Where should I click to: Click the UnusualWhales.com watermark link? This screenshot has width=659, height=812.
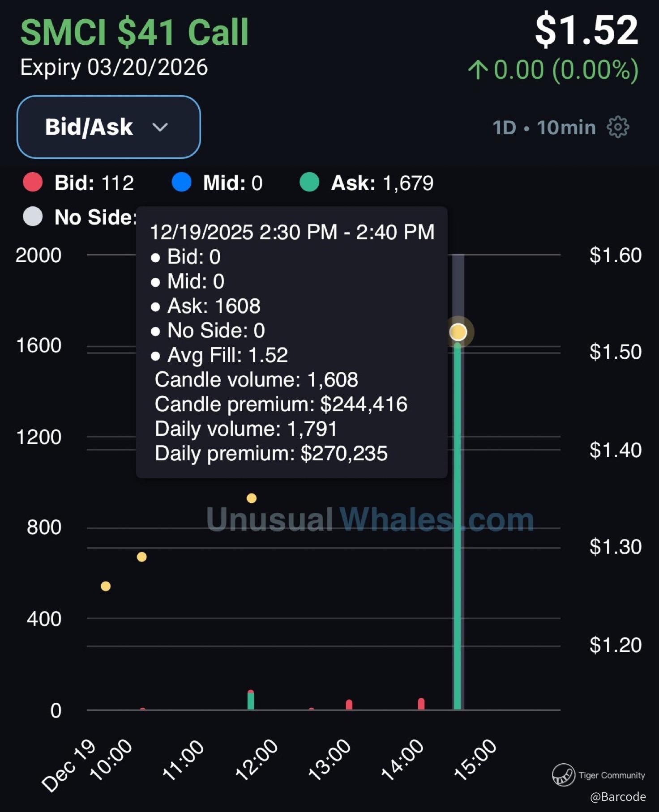[370, 519]
